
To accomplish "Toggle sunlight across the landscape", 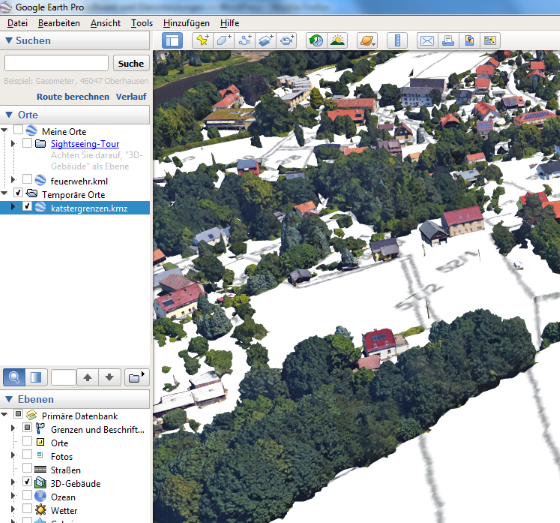I will pos(338,40).
